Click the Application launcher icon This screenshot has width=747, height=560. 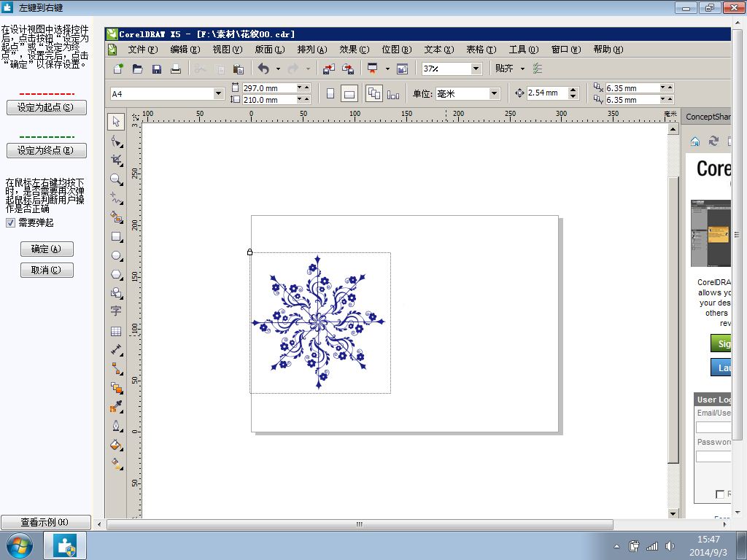[373, 69]
